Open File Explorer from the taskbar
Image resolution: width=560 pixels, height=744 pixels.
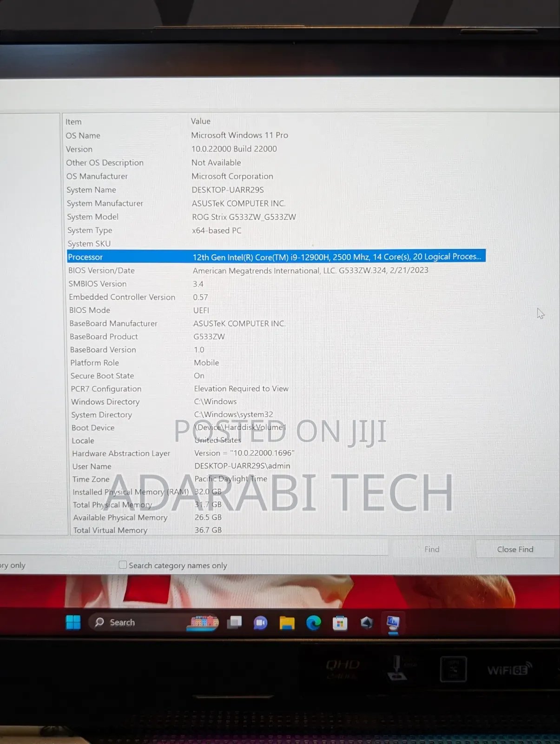tap(287, 623)
